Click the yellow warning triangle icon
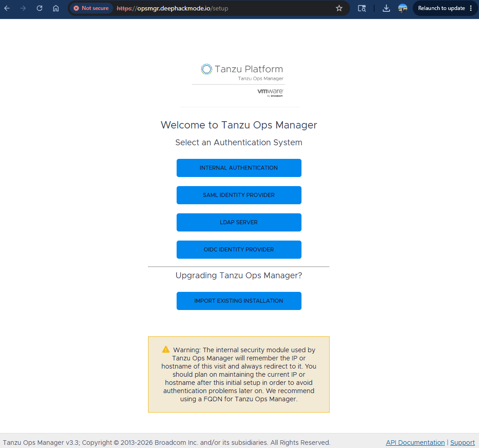This screenshot has height=448, width=479. 166,350
